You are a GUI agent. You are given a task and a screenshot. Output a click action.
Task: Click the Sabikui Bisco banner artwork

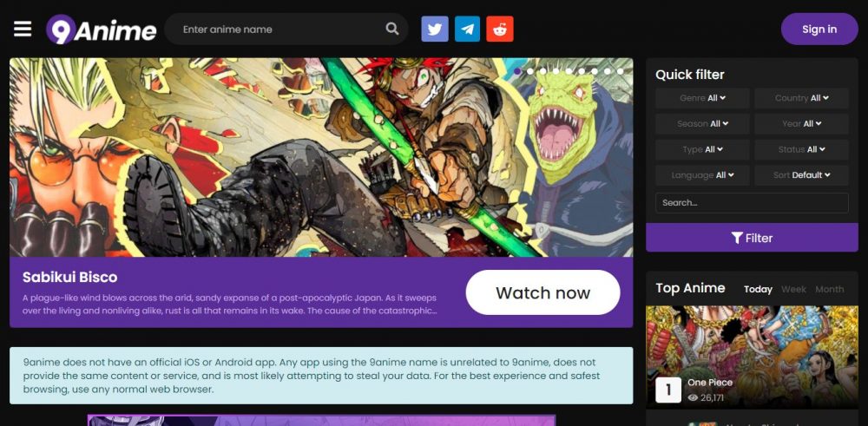click(321, 157)
